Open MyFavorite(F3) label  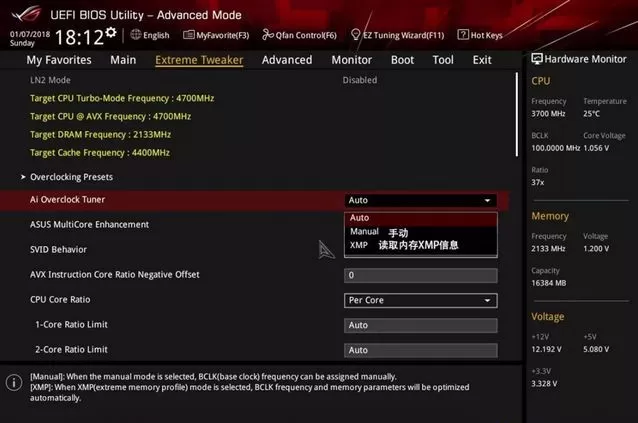223,35
